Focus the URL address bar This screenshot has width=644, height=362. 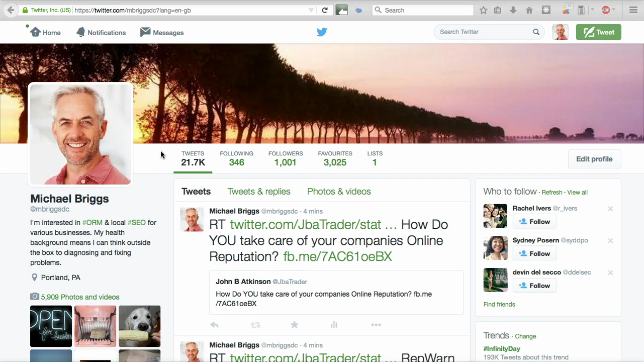point(190,10)
